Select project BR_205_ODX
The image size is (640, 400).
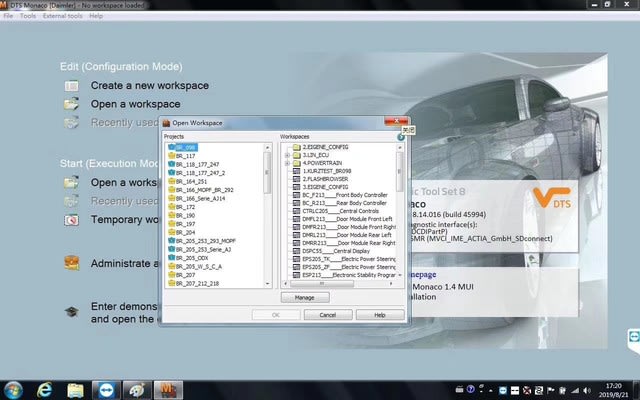[188, 258]
